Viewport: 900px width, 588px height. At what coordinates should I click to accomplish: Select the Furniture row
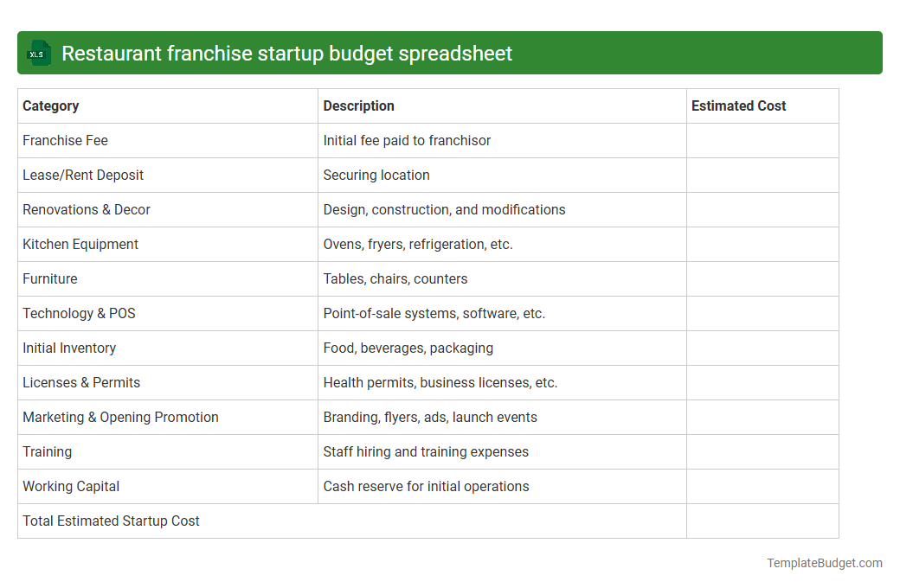click(49, 278)
